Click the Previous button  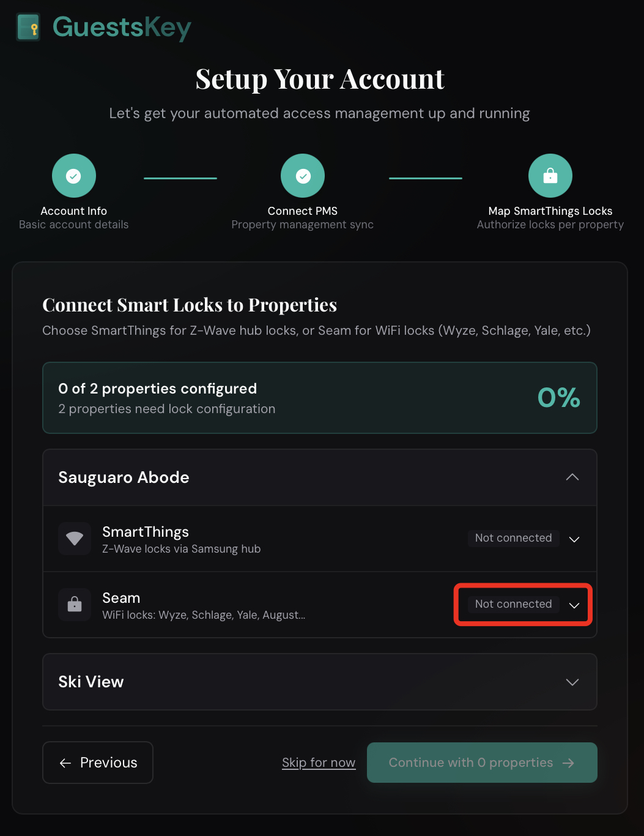click(x=97, y=763)
